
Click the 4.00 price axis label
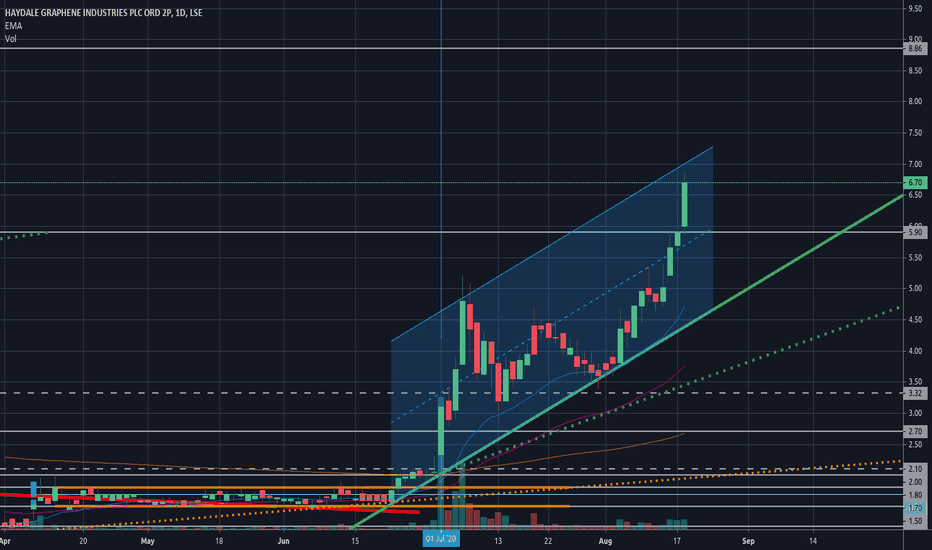point(915,351)
